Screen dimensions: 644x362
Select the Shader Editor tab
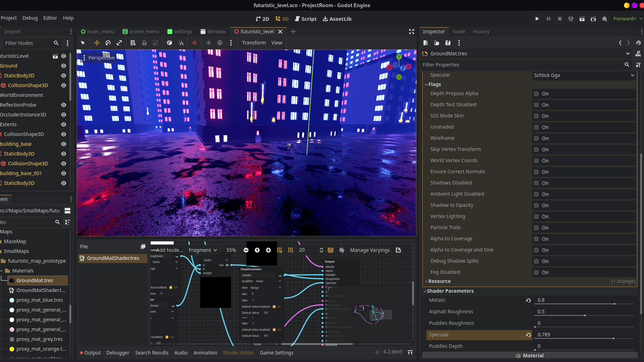pos(238,352)
